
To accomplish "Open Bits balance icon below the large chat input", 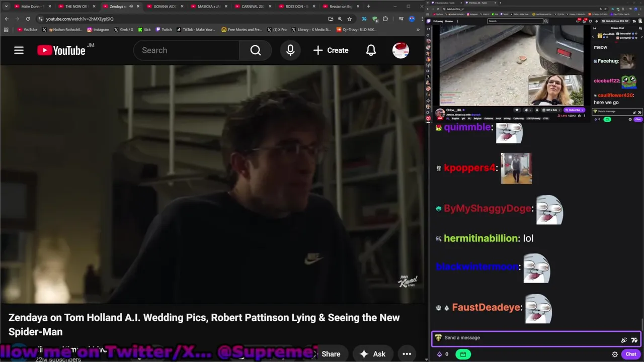I will (439, 354).
